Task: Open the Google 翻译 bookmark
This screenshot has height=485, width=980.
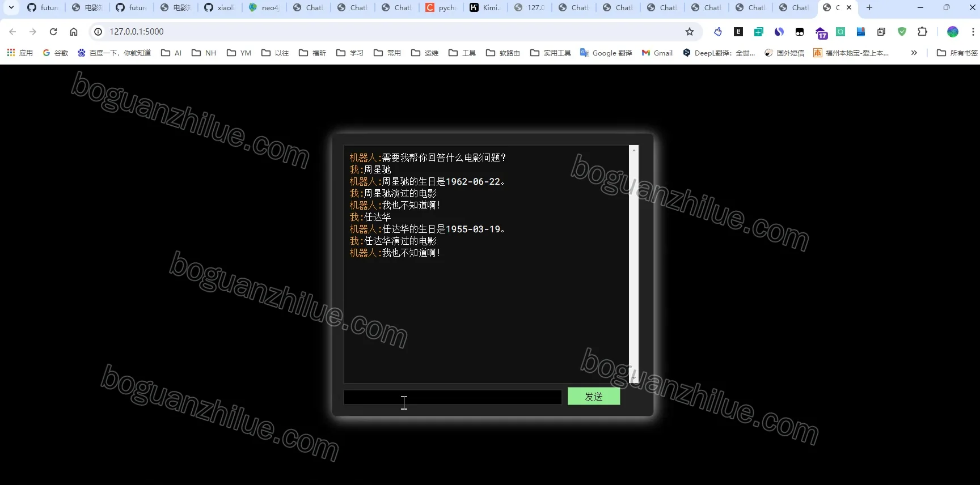Action: point(606,53)
